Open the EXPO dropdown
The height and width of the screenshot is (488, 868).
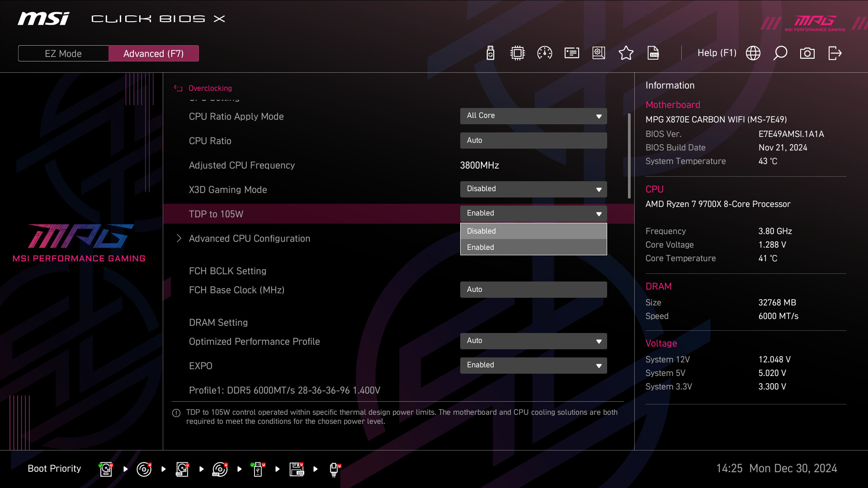pyautogui.click(x=533, y=366)
